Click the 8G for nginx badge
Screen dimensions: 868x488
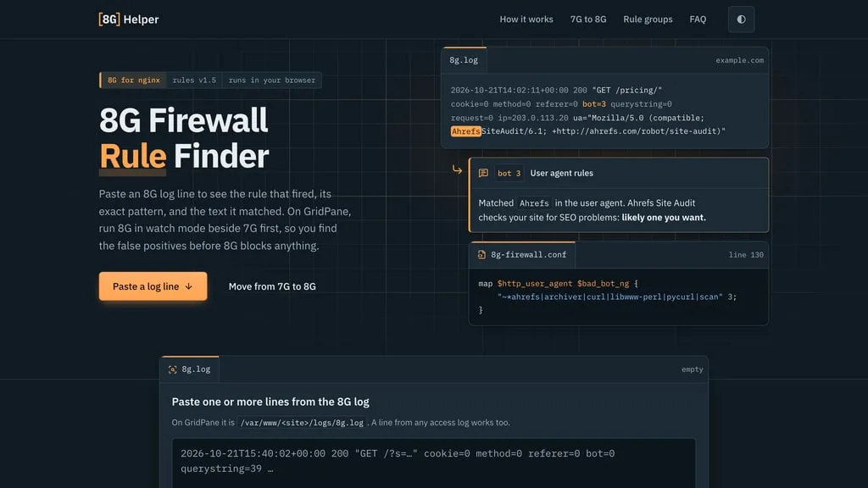(133, 80)
